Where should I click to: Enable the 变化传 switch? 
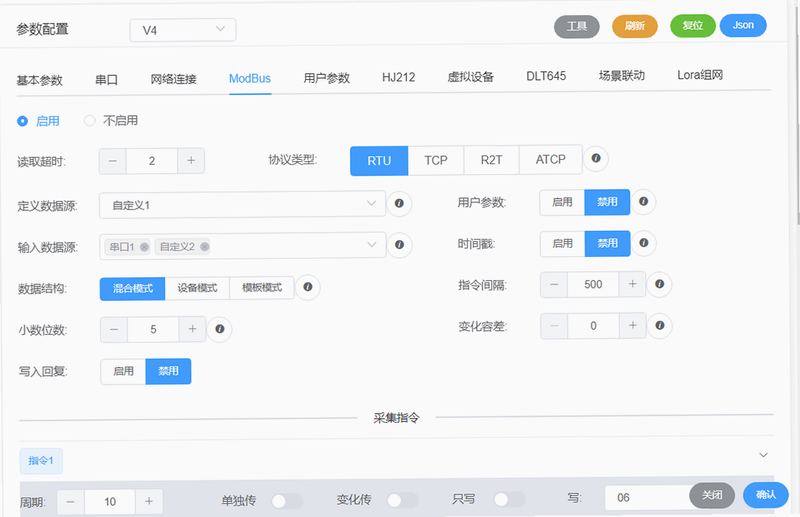coord(403,500)
